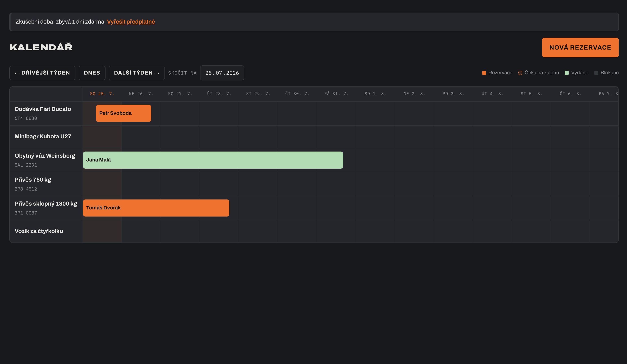Create a new booking via Nová rezervace
627x364 pixels.
[580, 48]
